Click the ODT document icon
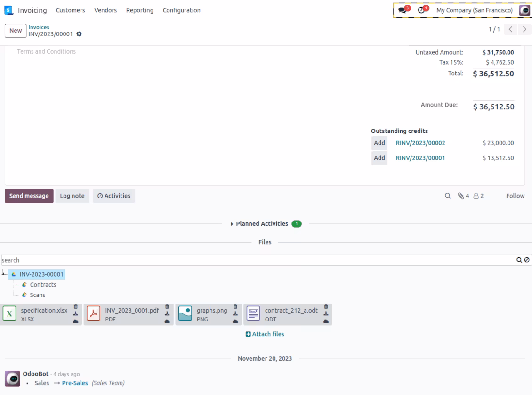The width and height of the screenshot is (532, 395). pyautogui.click(x=253, y=313)
